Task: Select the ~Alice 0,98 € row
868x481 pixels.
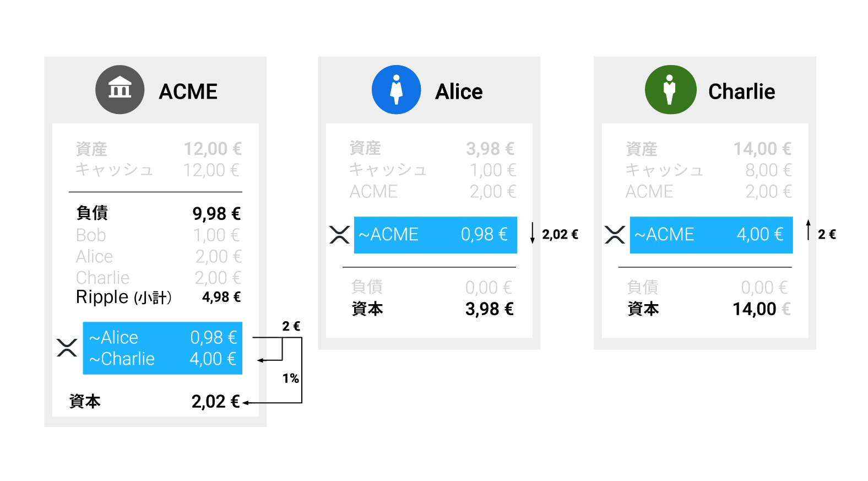Action: tap(162, 337)
